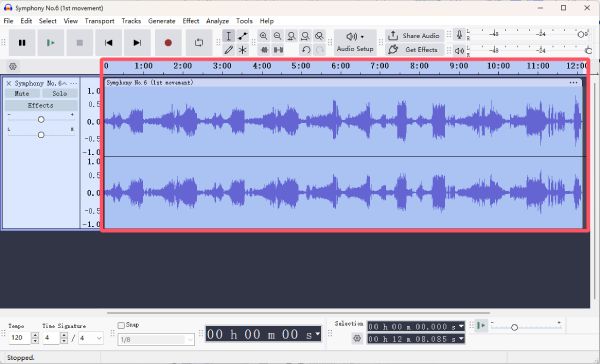
Task: Click the Get Effects button
Action: (415, 49)
